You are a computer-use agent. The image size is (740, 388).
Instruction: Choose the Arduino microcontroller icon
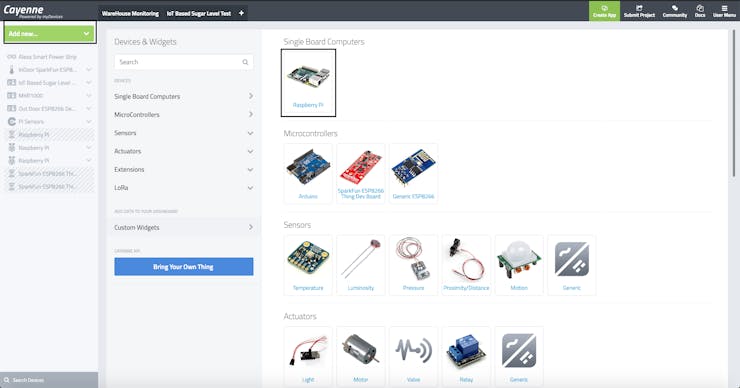pyautogui.click(x=308, y=173)
